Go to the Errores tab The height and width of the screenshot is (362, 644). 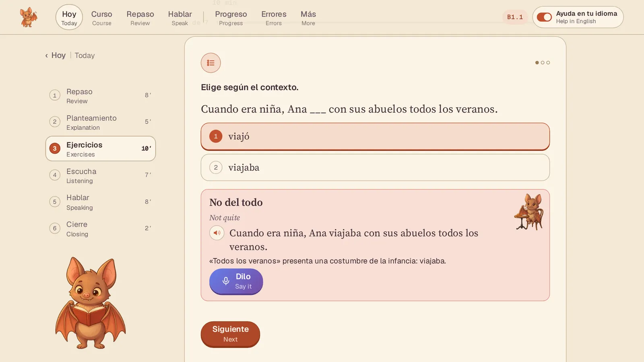pyautogui.click(x=274, y=18)
